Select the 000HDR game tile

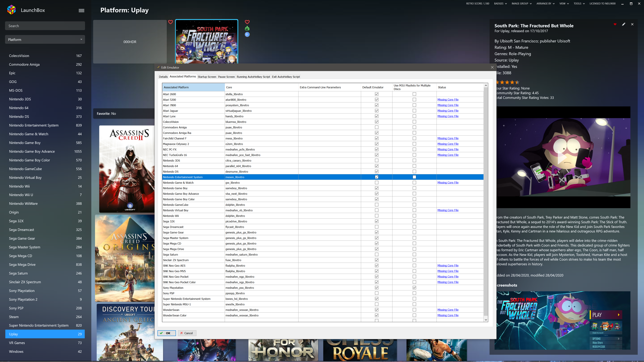(x=130, y=42)
